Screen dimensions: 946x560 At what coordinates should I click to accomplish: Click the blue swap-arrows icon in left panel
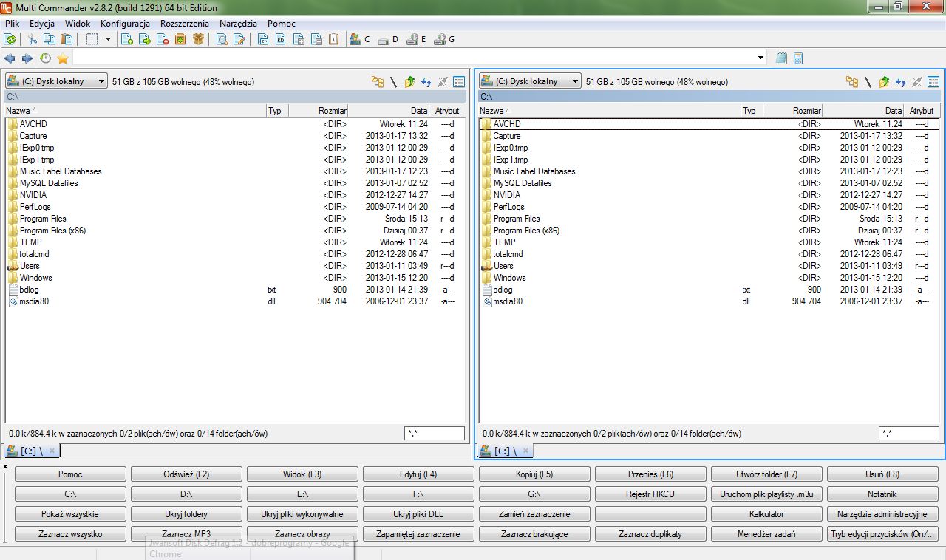(426, 82)
